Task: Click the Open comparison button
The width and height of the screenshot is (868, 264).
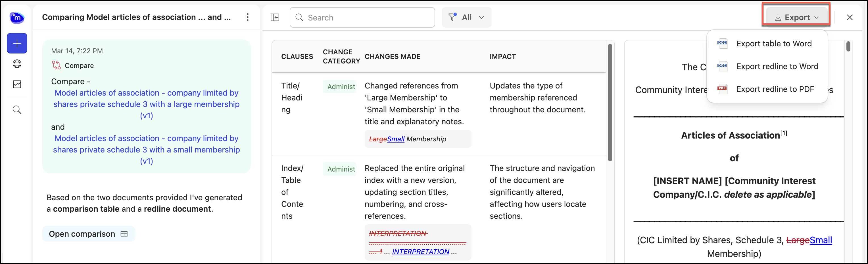Action: pos(88,234)
